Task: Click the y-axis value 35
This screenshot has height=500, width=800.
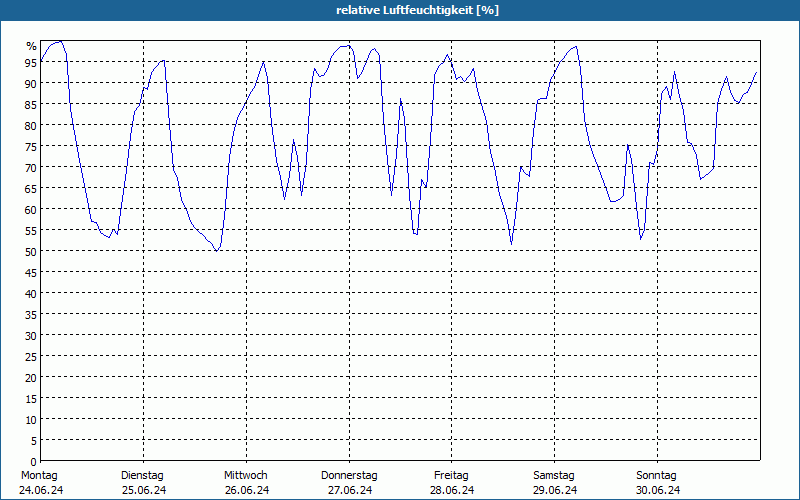Action: (31, 315)
